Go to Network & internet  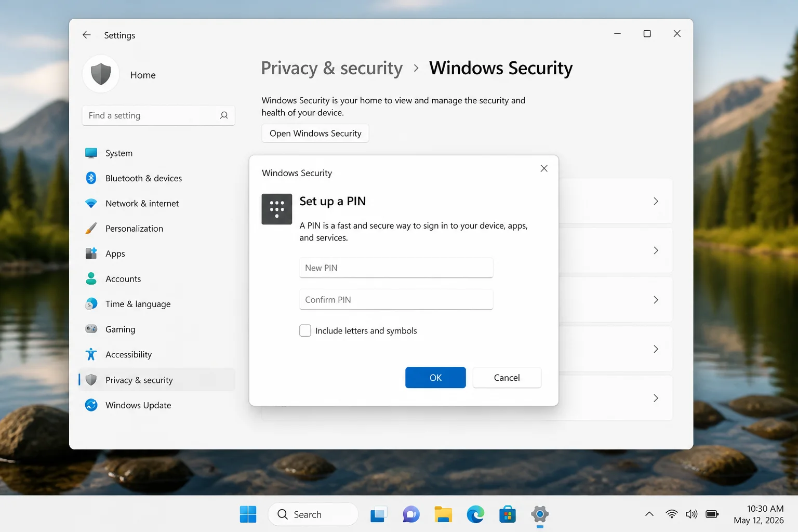pyautogui.click(x=142, y=204)
